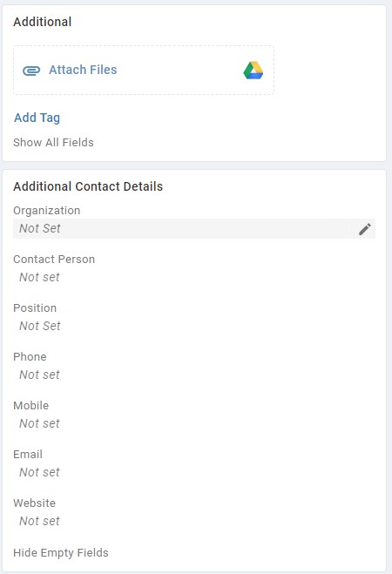Click Add Tag link
Viewport: 392px width, 574px height.
(37, 118)
